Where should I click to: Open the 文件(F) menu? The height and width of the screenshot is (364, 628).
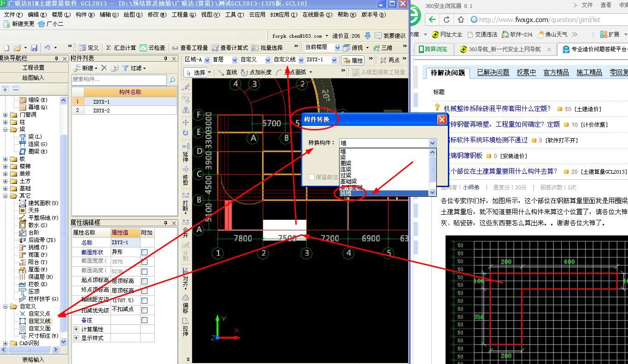13,15
